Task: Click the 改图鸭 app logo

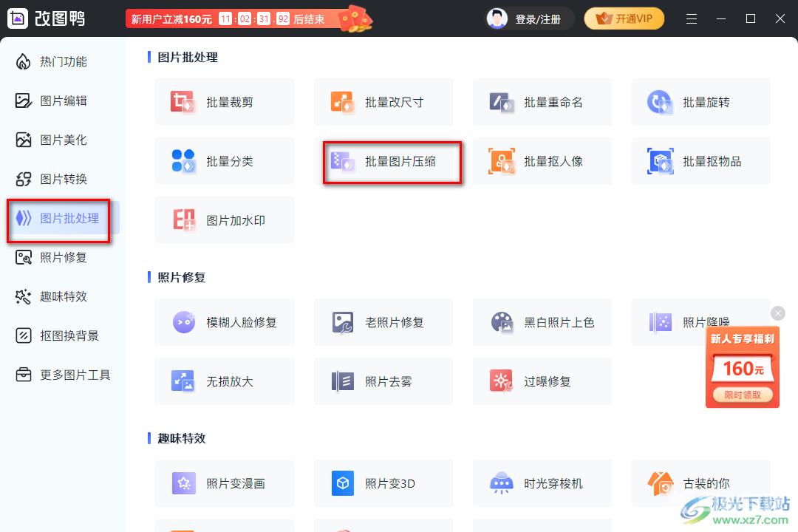Action: point(46,18)
